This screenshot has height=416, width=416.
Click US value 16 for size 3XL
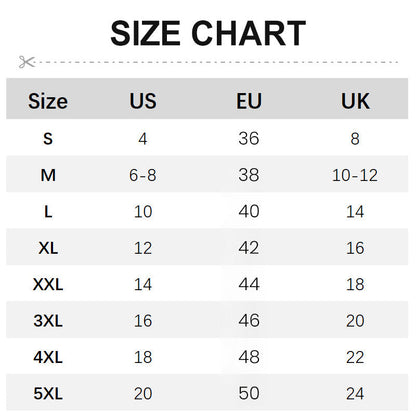click(x=143, y=321)
